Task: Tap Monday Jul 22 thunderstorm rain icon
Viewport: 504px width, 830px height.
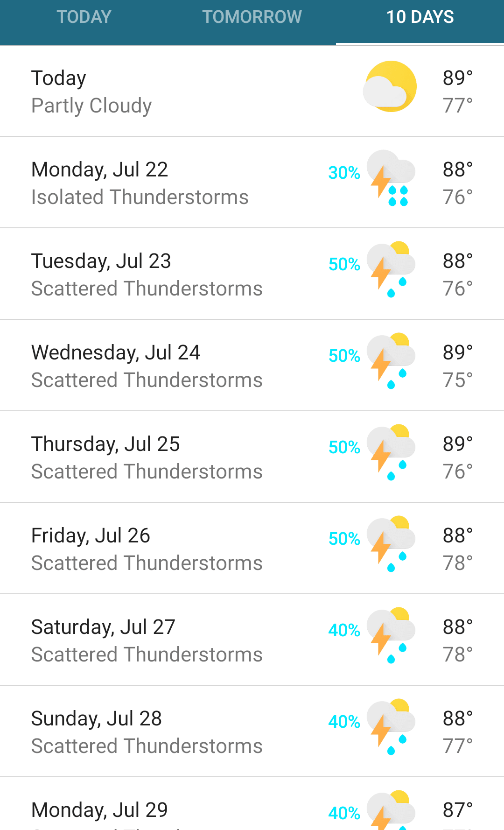Action: (391, 178)
